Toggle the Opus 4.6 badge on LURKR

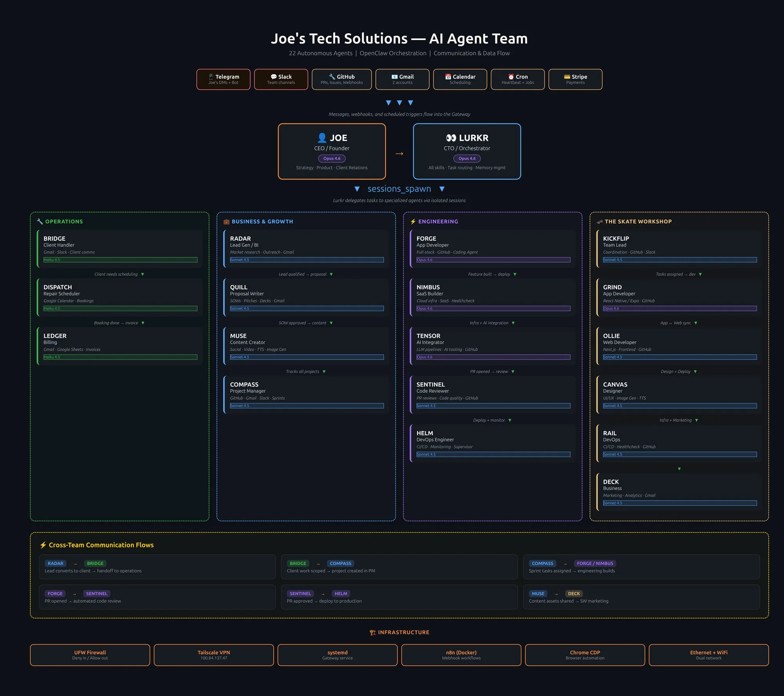(466, 158)
